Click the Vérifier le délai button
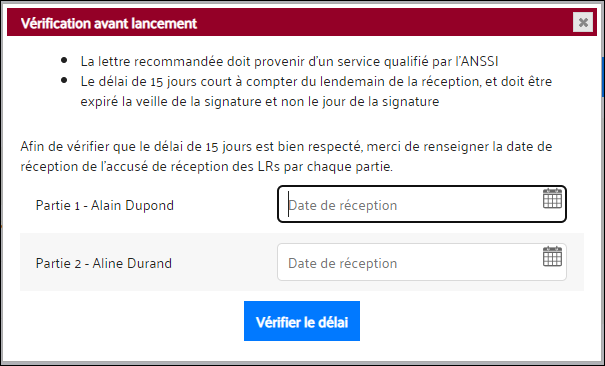Image resolution: width=605 pixels, height=366 pixels. pyautogui.click(x=302, y=321)
